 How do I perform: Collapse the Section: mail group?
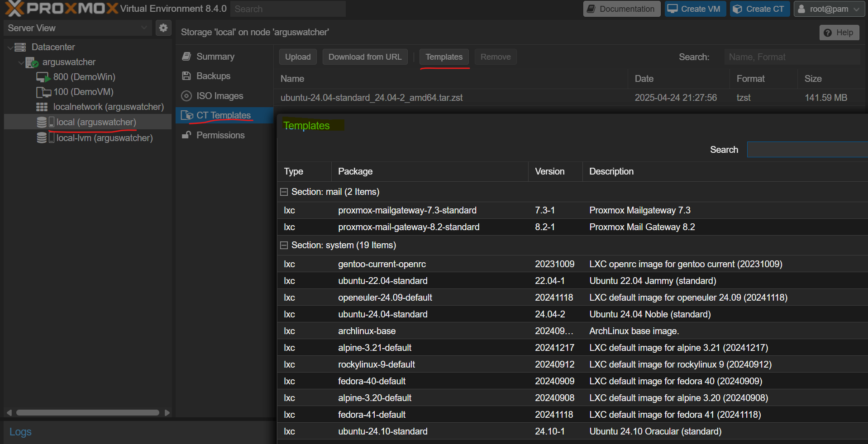[x=284, y=192]
